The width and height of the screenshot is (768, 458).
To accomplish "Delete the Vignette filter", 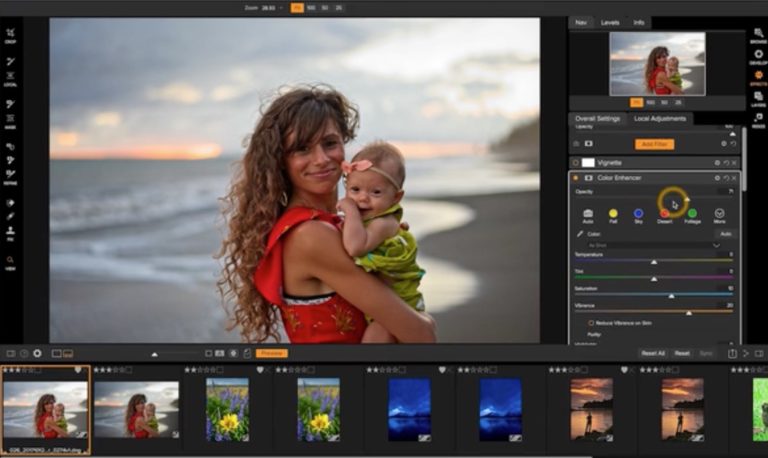I will 734,163.
